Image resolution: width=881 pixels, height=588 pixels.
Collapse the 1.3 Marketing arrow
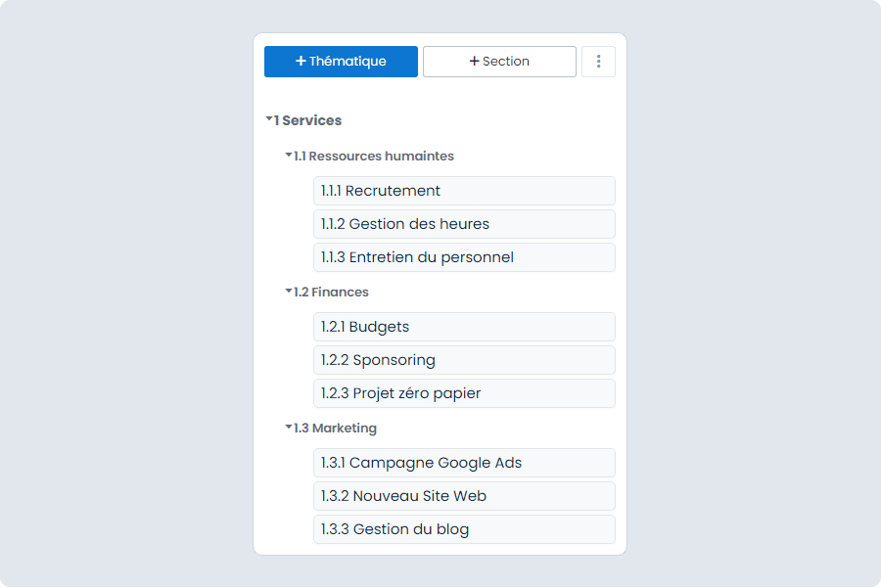click(x=288, y=427)
